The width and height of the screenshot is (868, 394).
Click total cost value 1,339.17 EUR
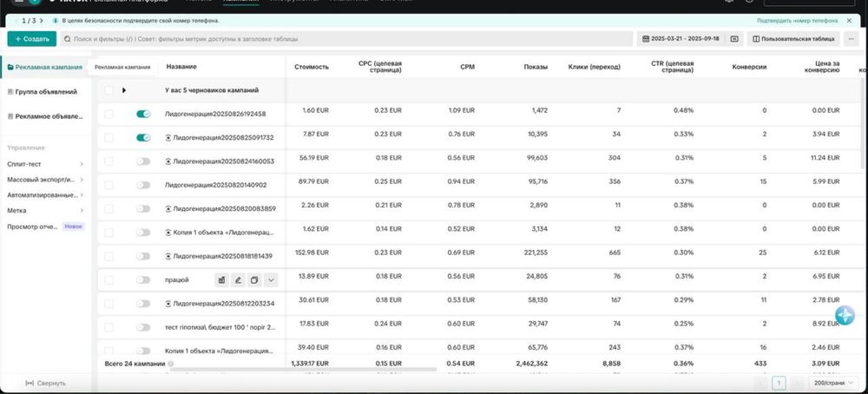point(310,364)
